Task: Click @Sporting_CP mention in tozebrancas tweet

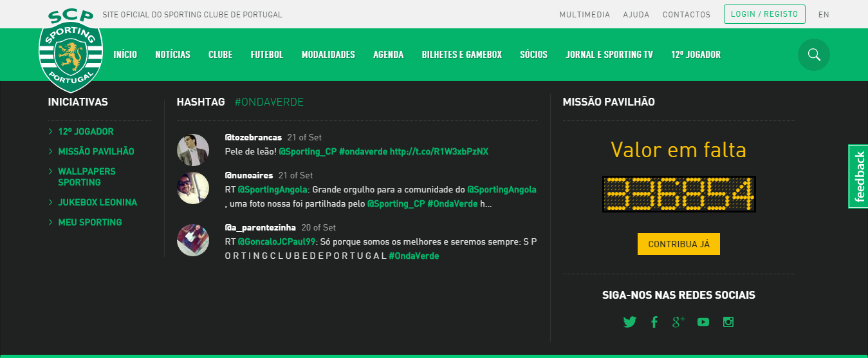Action: tap(307, 151)
